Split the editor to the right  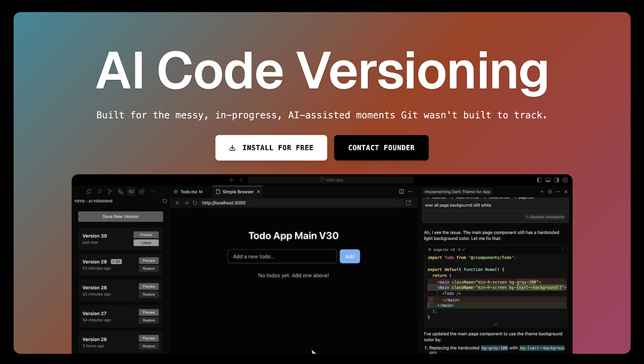(x=401, y=191)
